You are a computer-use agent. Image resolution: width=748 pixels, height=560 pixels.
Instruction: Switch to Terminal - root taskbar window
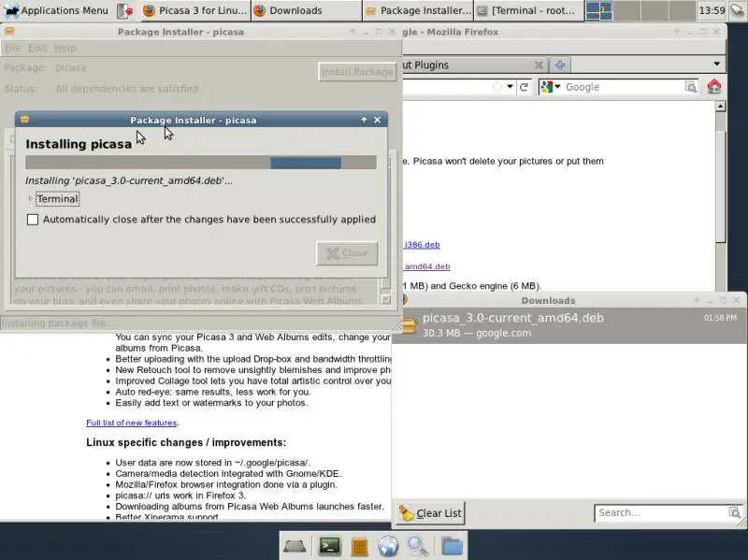pyautogui.click(x=529, y=10)
